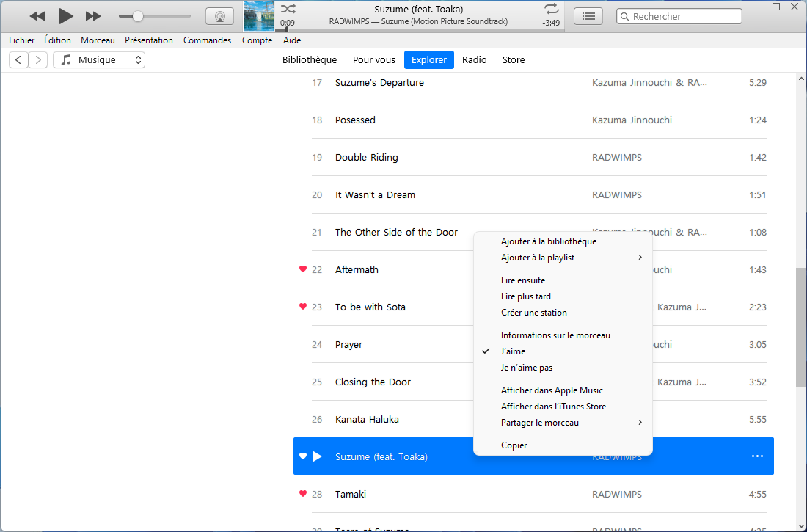The height and width of the screenshot is (532, 807).
Task: Open Informations sur le morceau
Action: pos(563,335)
